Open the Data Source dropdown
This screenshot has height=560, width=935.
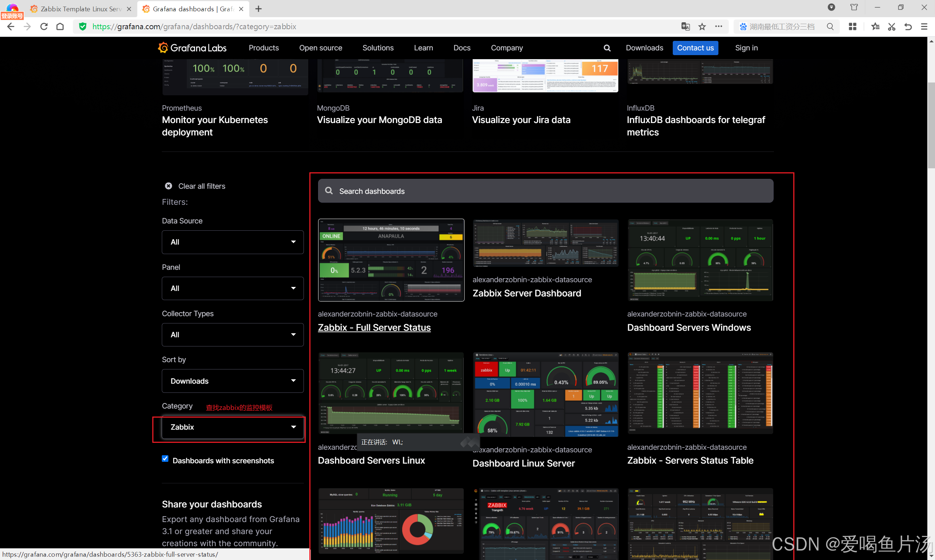click(233, 242)
